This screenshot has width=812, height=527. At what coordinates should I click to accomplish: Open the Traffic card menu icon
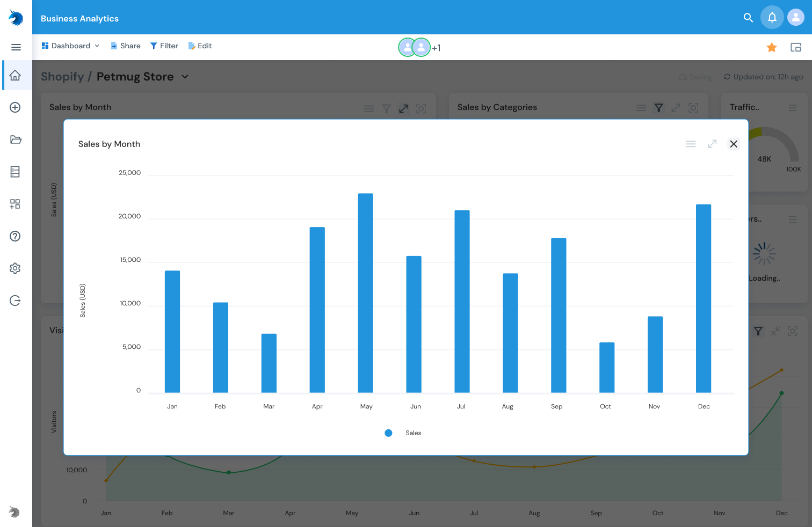pos(793,108)
